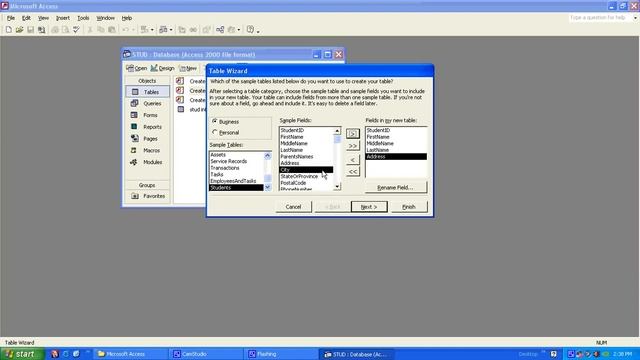640x360 pixels.
Task: Click the Relationships toolbar icon
Action: point(220,29)
